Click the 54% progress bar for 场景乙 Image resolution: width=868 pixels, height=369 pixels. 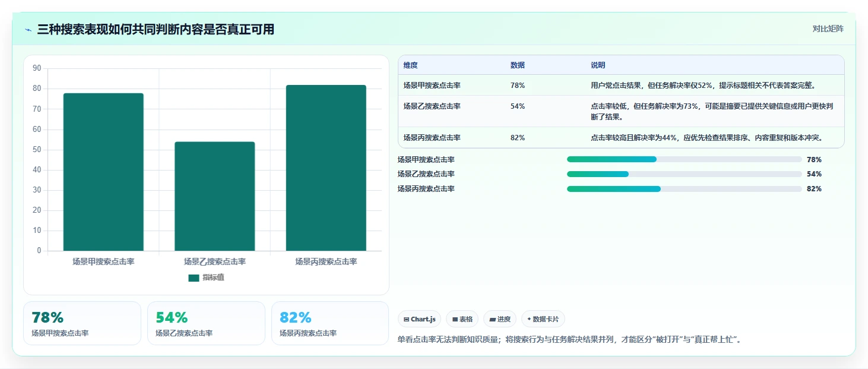pos(685,174)
